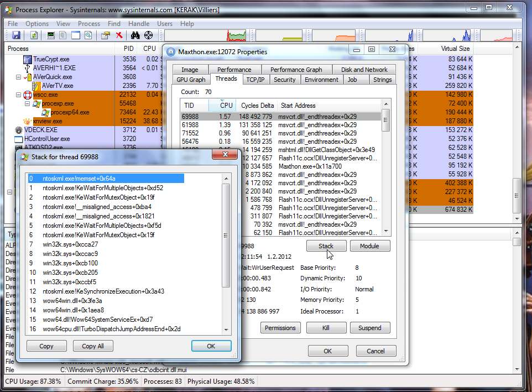532x392 pixels.
Task: Open Find Handle binoculars icon
Action: pyautogui.click(x=135, y=35)
